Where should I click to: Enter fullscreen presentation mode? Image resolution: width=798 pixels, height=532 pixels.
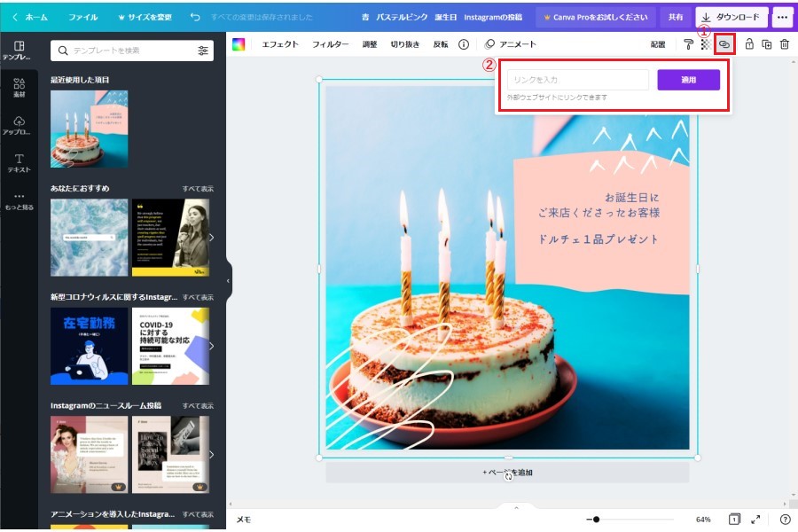[755, 520]
